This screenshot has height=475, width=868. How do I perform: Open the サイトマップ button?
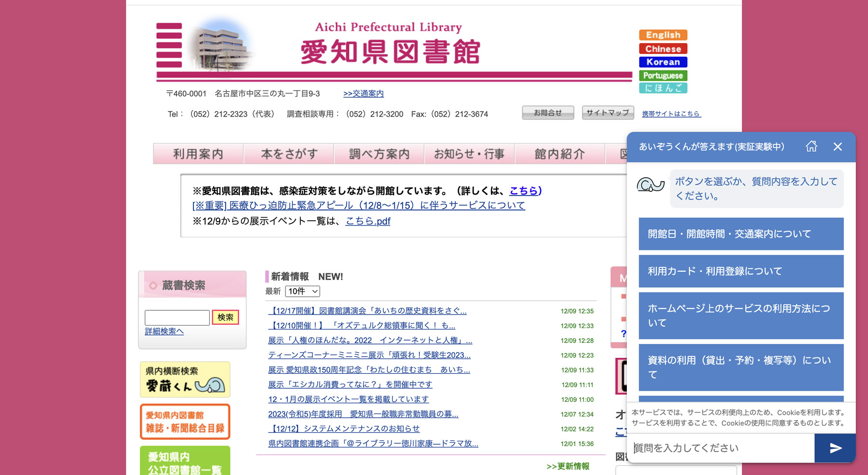pos(608,113)
